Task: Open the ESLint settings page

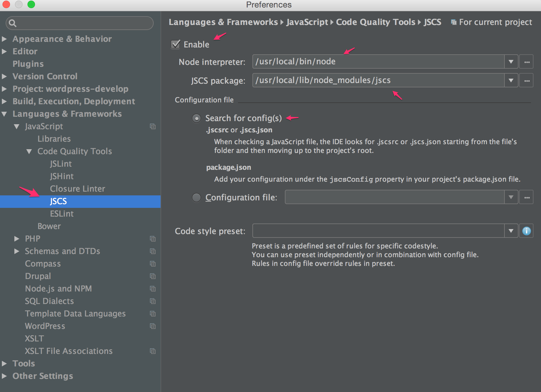Action: pos(62,214)
